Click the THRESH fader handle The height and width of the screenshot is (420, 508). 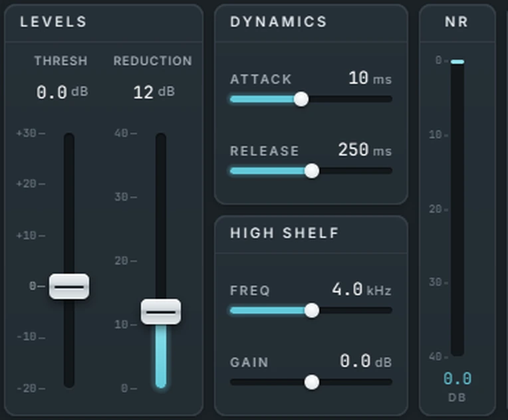[x=69, y=286]
